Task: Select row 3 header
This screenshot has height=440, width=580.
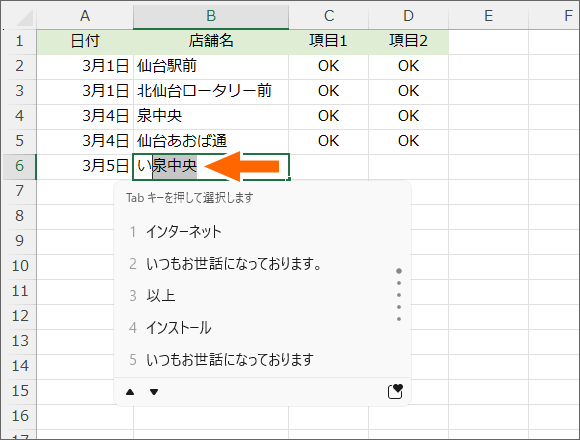Action: pos(20,91)
